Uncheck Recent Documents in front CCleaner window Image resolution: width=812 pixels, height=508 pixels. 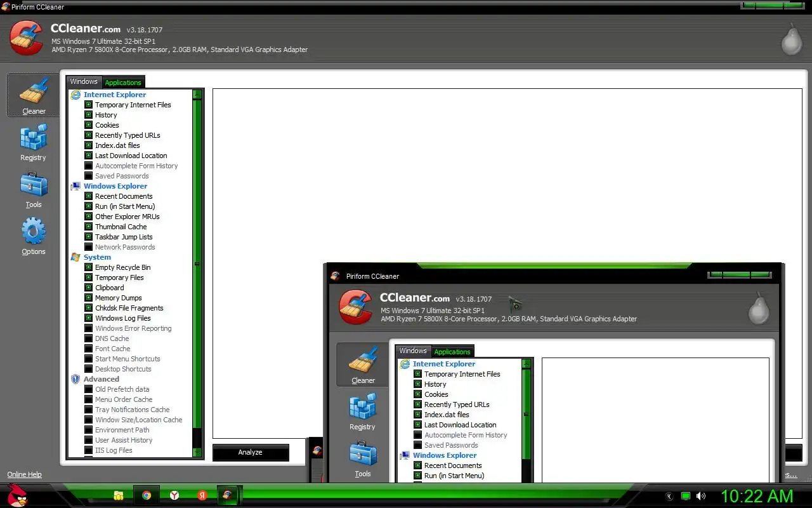coord(418,465)
